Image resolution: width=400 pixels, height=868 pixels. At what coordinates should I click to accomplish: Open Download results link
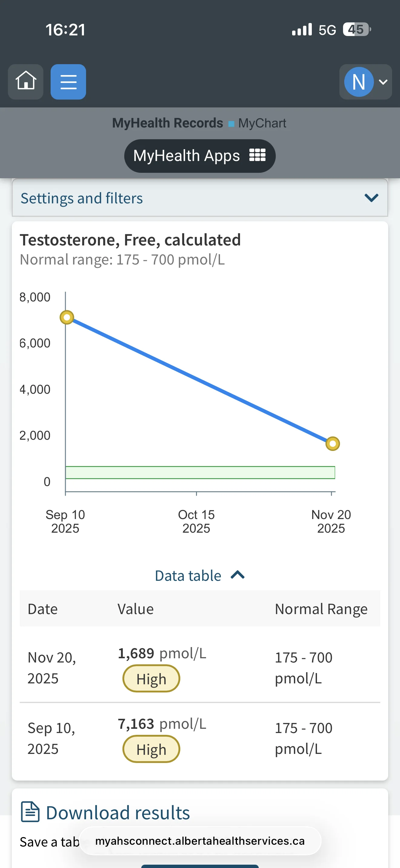point(118,813)
